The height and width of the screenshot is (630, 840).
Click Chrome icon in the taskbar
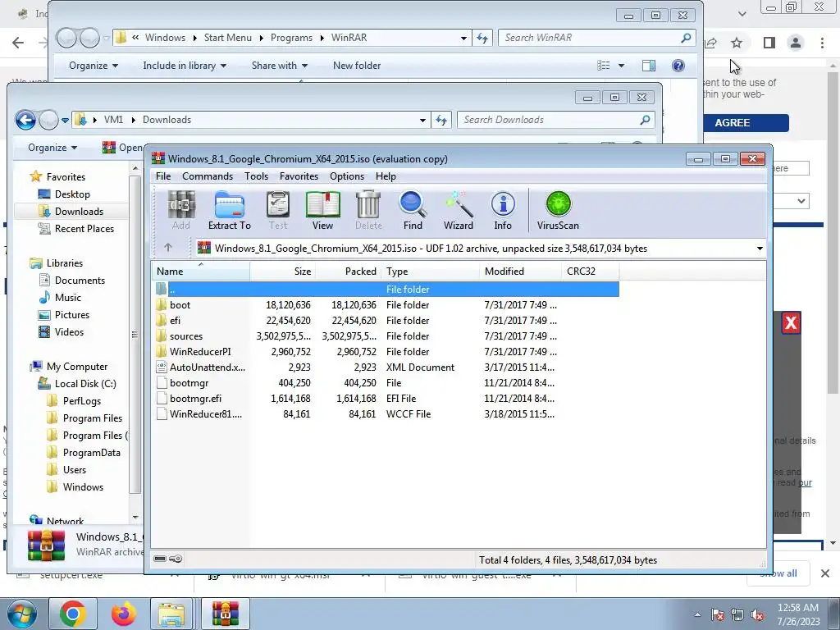73,614
